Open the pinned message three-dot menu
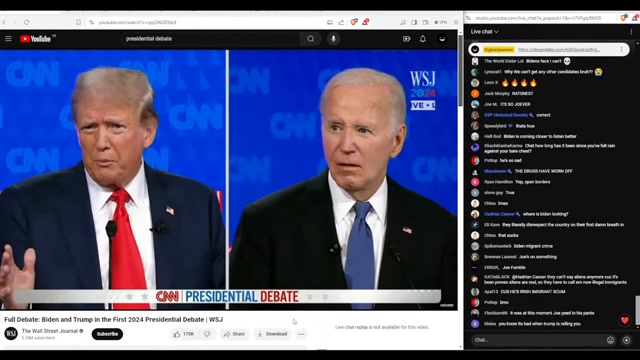Screen dimensions: 640x360 coord(622,49)
